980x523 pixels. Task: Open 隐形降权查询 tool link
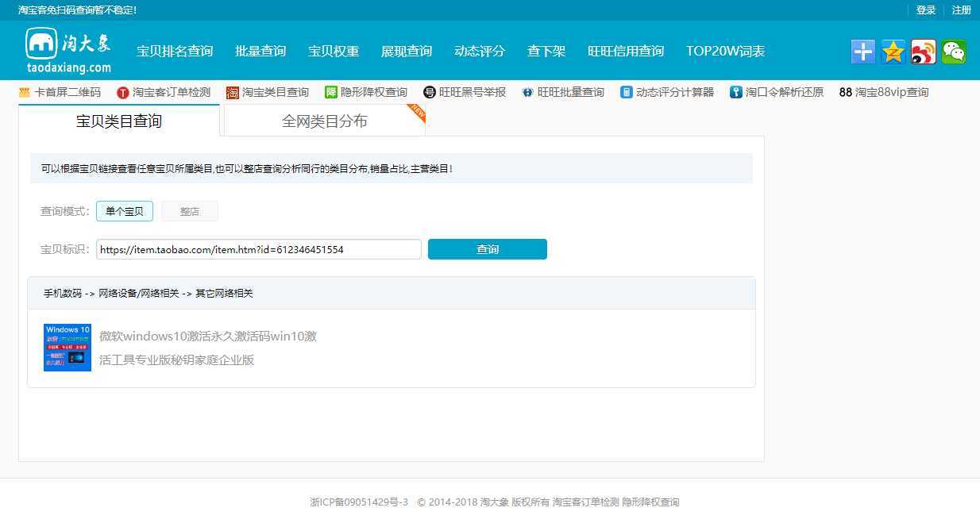(374, 92)
